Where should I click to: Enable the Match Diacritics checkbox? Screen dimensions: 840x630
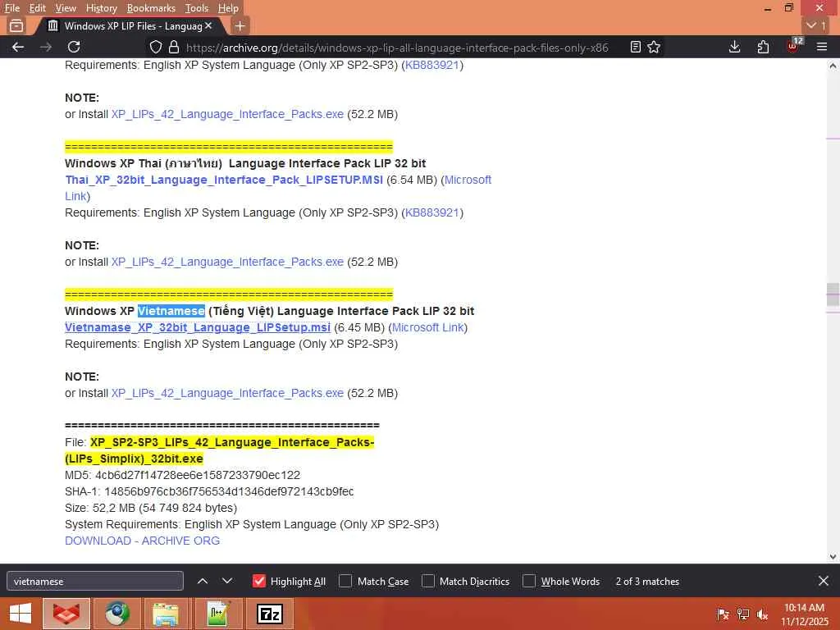click(x=428, y=581)
